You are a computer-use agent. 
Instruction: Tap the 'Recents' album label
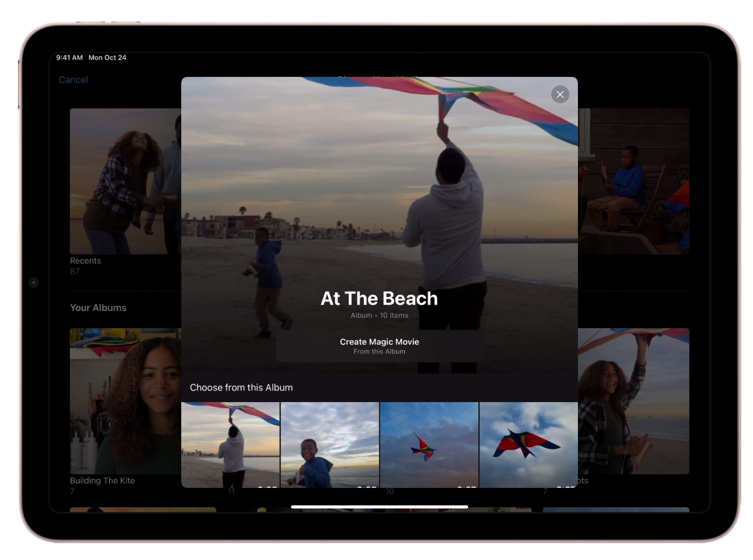(x=86, y=261)
